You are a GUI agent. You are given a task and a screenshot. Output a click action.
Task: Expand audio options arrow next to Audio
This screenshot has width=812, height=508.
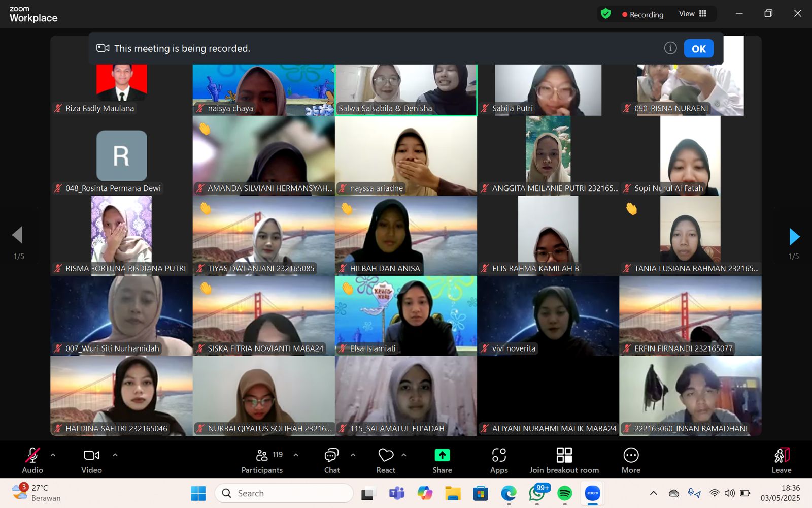pyautogui.click(x=53, y=455)
